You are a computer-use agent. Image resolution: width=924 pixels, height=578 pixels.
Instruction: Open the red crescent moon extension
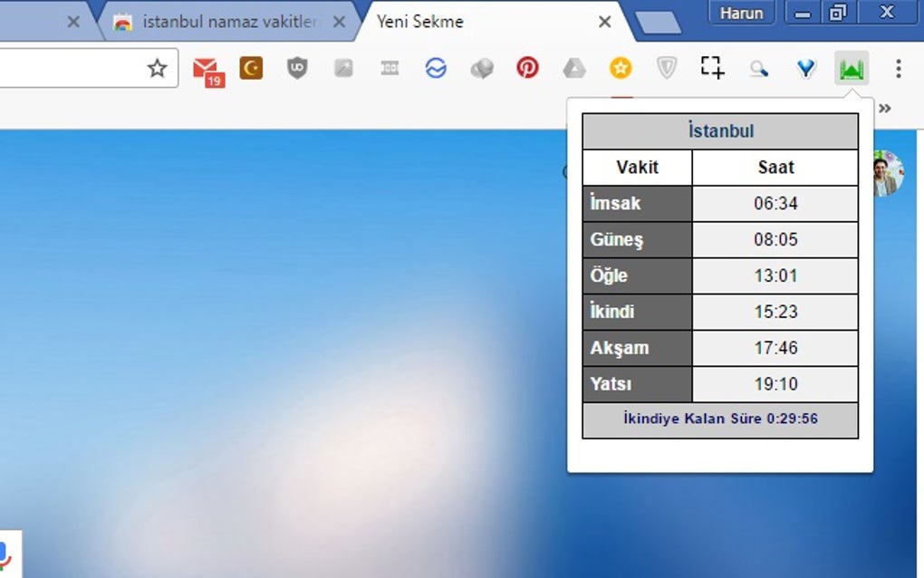252,67
